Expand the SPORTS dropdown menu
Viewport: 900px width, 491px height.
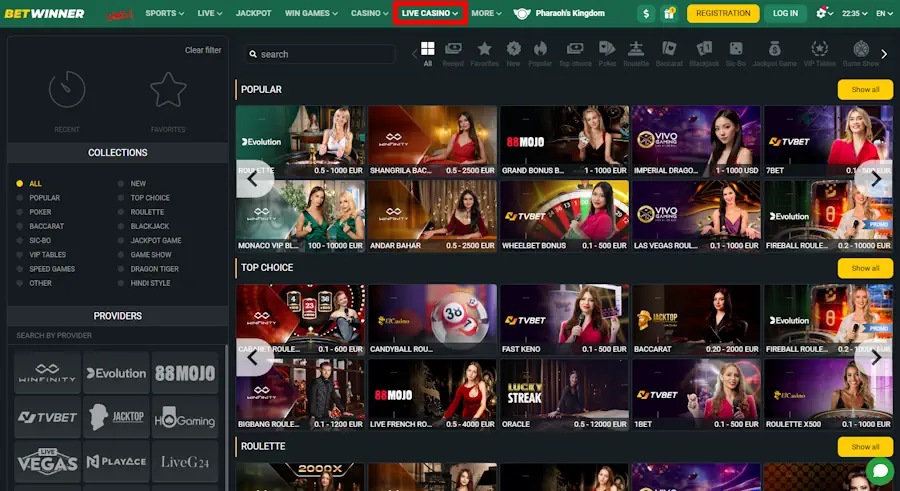click(164, 13)
